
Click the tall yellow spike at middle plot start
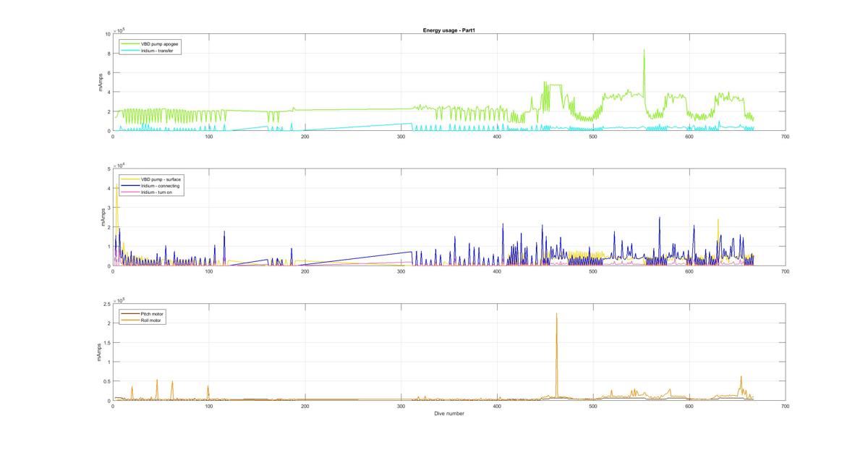pos(116,186)
